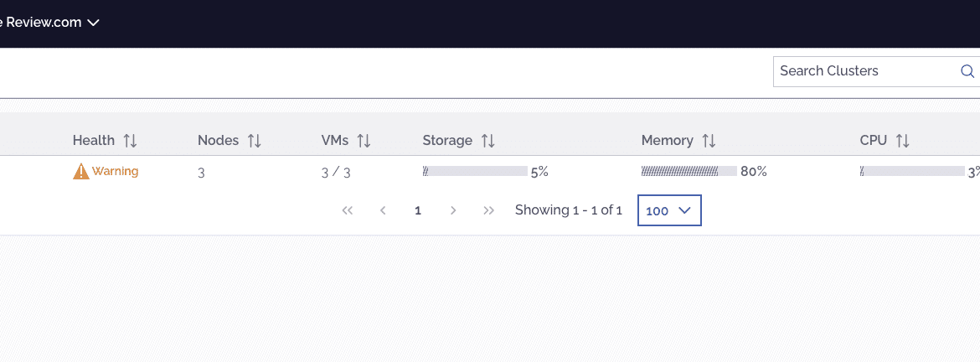Sort by VMs column arrows
Viewport: 980px width, 362px height.
point(364,141)
